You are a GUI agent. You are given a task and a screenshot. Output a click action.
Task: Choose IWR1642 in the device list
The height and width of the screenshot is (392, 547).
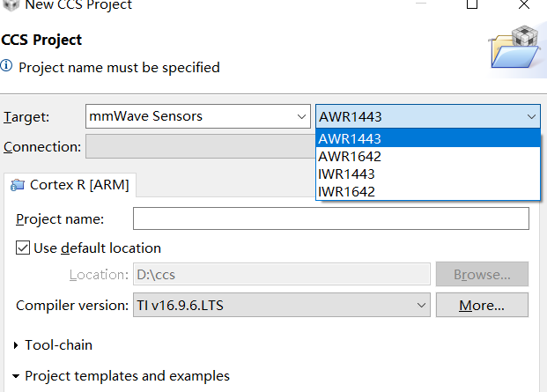tap(349, 191)
